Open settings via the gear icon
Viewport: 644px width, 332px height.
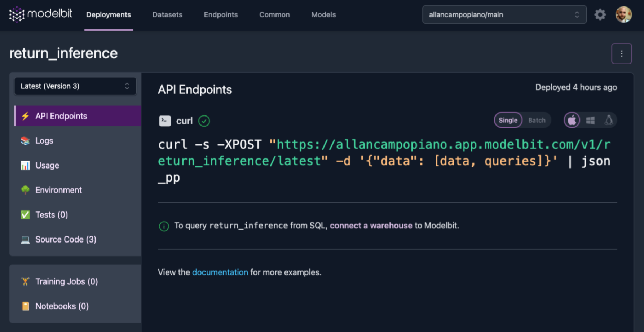(x=600, y=15)
